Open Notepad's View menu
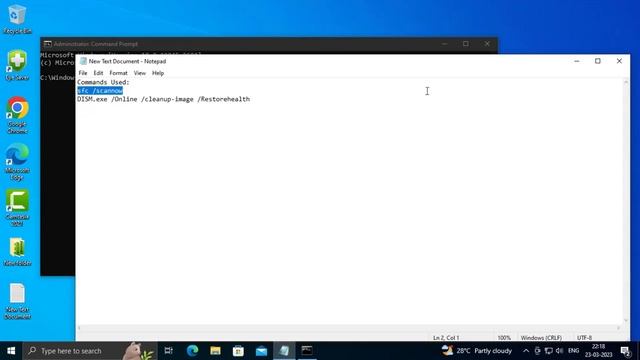The image size is (640, 360). click(140, 73)
